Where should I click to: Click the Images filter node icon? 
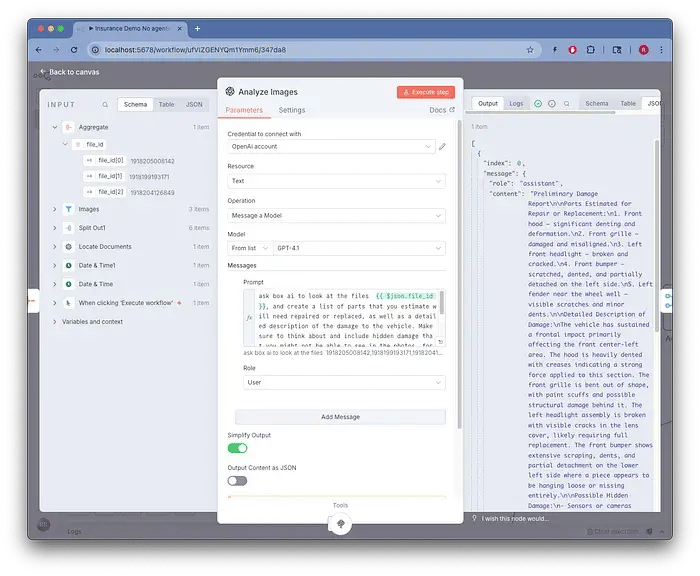coord(68,209)
